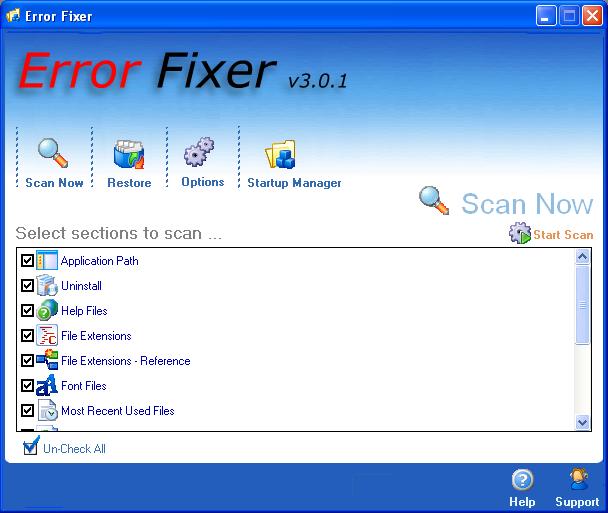Viewport: 608px width, 513px height.
Task: Click the Un-Check All label
Action: pos(74,449)
